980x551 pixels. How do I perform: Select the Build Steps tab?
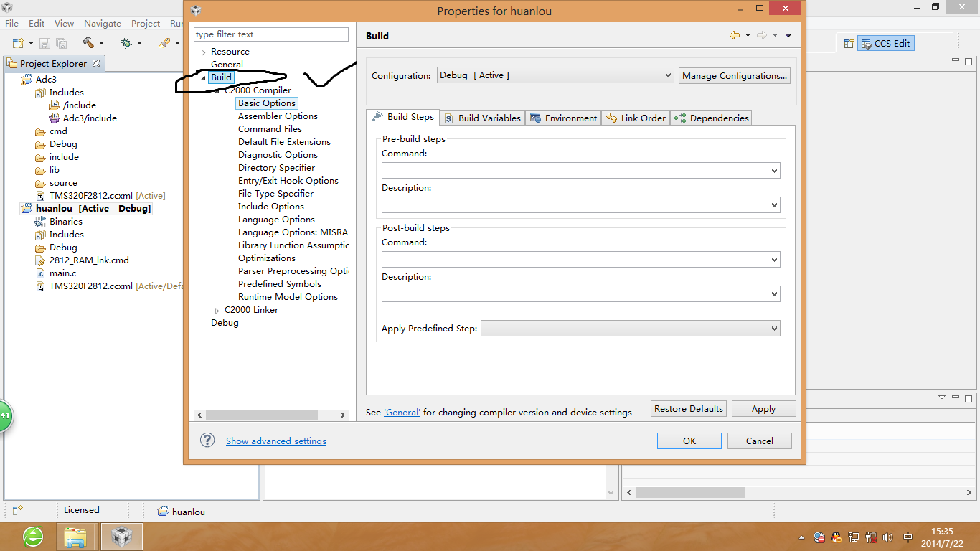click(403, 117)
